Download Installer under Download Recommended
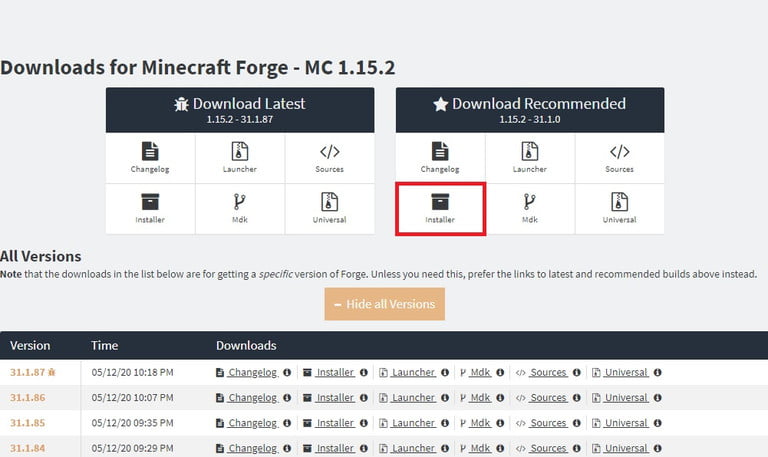The image size is (768, 457). point(440,209)
